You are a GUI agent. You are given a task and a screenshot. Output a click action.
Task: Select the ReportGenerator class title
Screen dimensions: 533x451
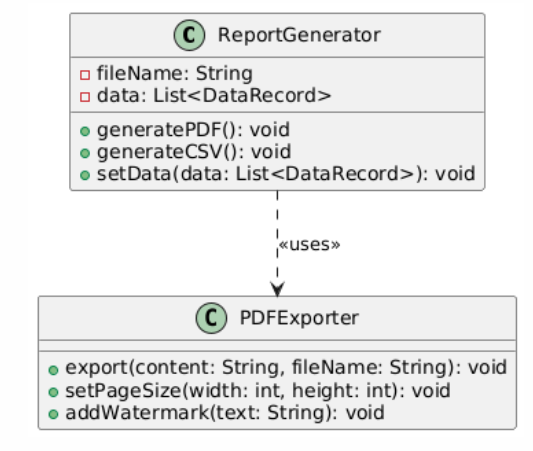pos(299,35)
